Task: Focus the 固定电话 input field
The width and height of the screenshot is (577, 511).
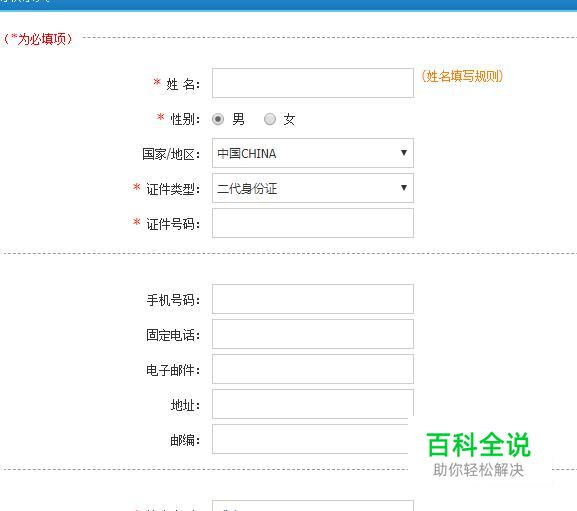Action: [313, 334]
